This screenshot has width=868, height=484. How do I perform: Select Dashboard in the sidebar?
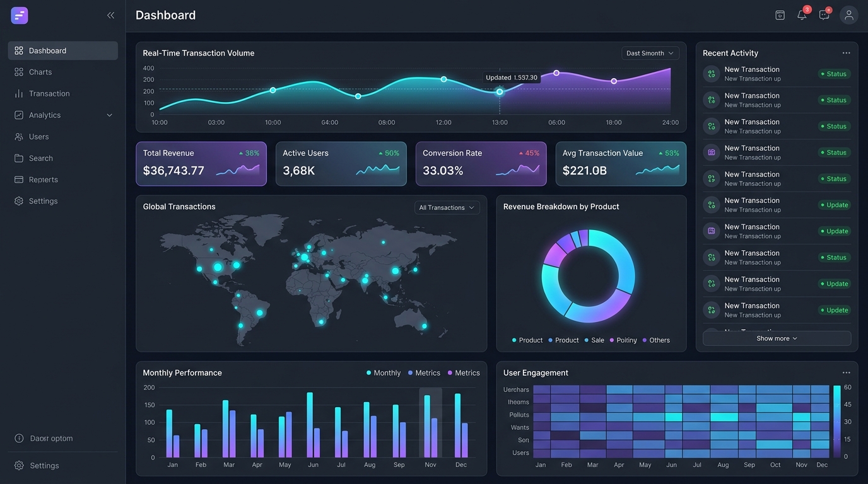(x=63, y=50)
